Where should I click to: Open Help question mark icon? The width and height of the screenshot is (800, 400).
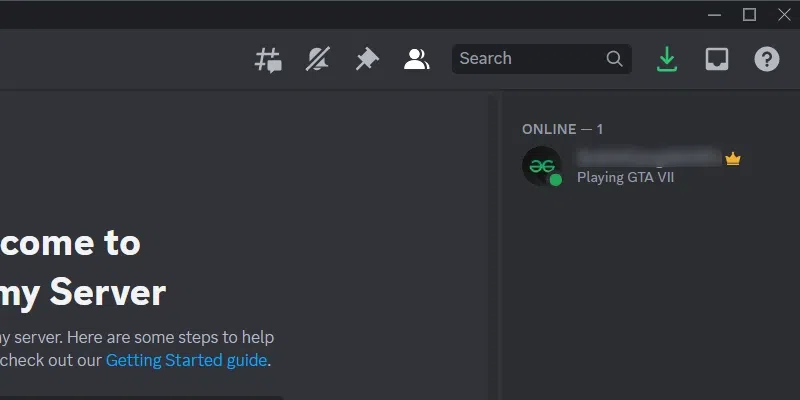point(767,59)
